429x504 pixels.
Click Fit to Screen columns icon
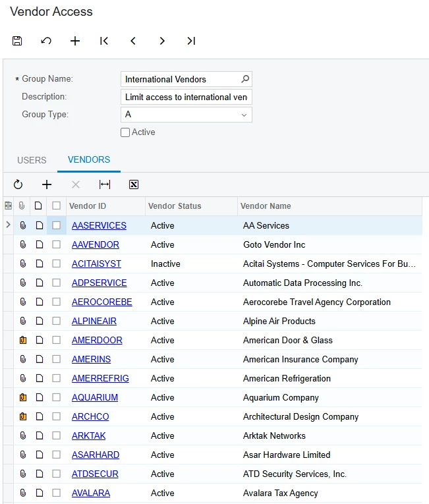[x=105, y=184]
